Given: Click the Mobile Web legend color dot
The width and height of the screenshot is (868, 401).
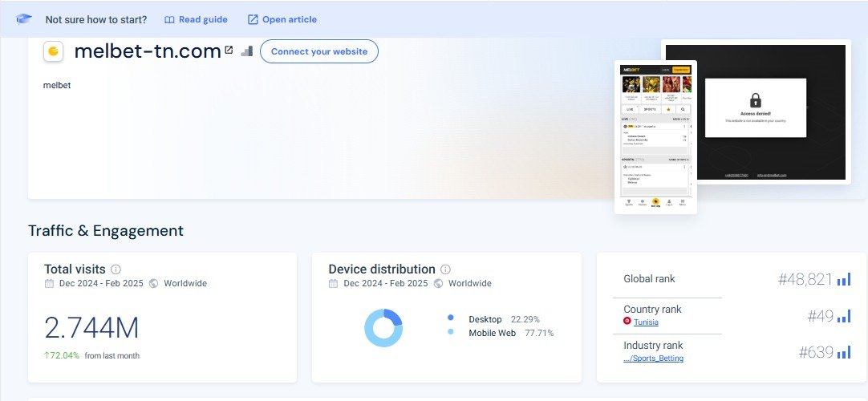Looking at the screenshot, I should (x=451, y=332).
